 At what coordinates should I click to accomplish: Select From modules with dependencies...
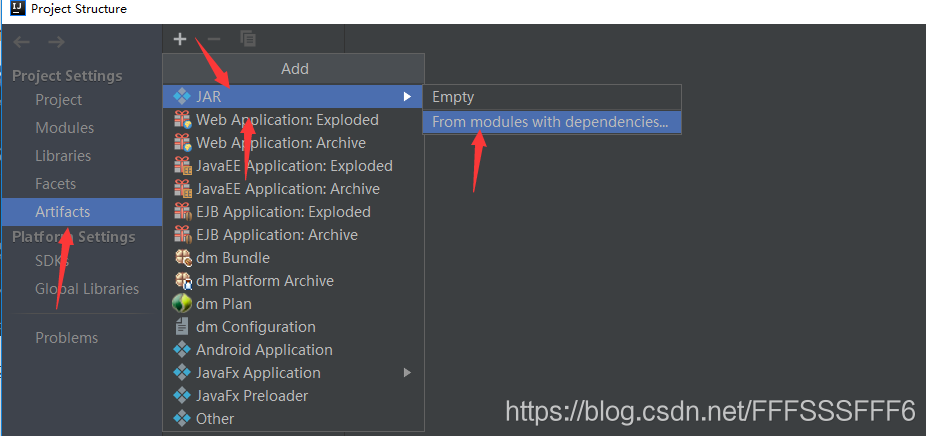pos(552,122)
